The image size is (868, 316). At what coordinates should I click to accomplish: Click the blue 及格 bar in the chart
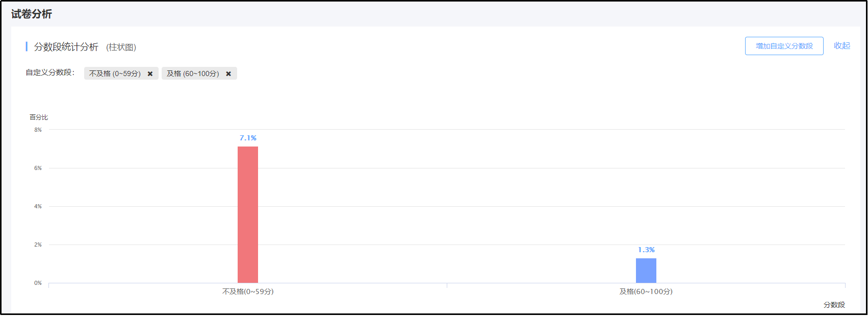(646, 271)
